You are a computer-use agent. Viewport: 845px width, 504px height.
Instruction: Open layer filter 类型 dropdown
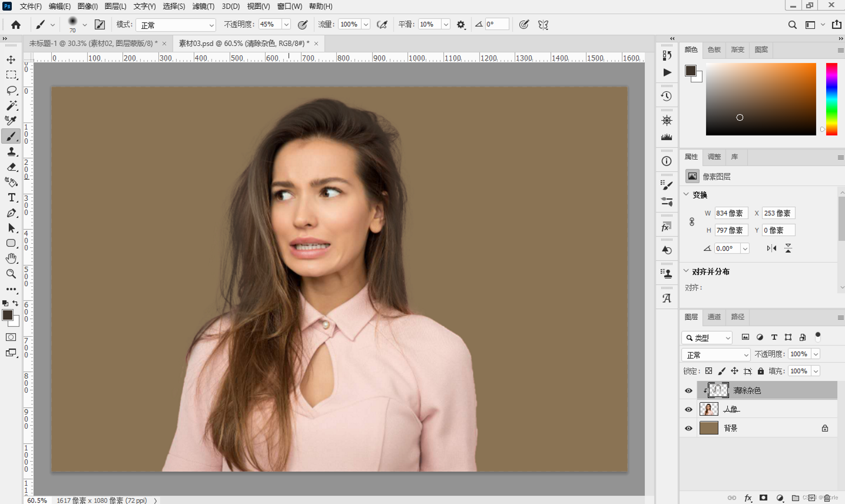[707, 338]
